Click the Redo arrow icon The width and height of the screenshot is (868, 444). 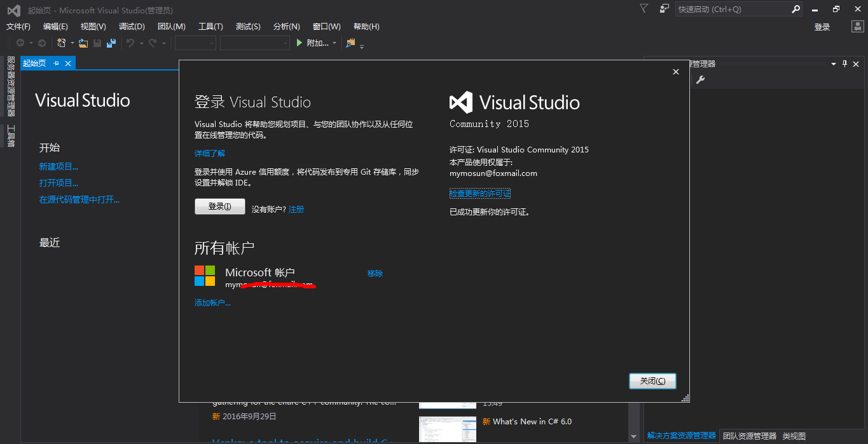153,43
